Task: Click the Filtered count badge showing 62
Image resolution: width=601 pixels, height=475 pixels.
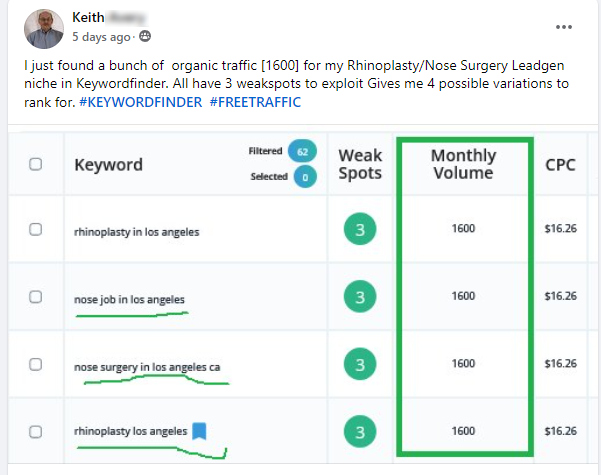Action: point(301,152)
